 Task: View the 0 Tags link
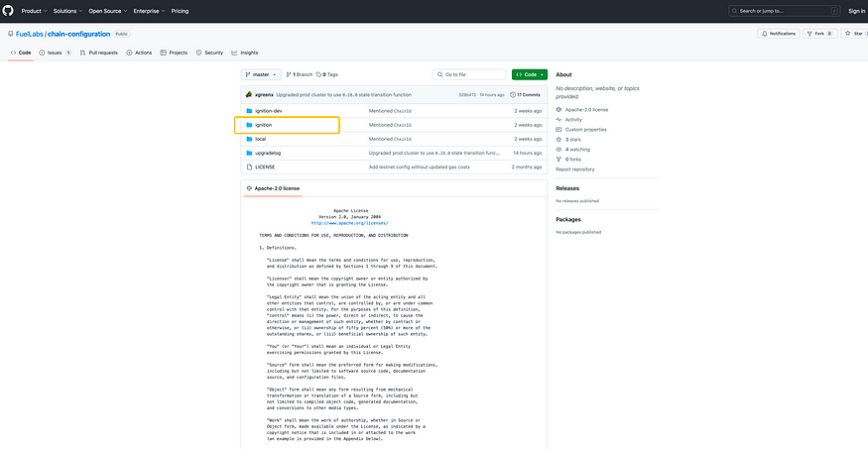coord(327,74)
